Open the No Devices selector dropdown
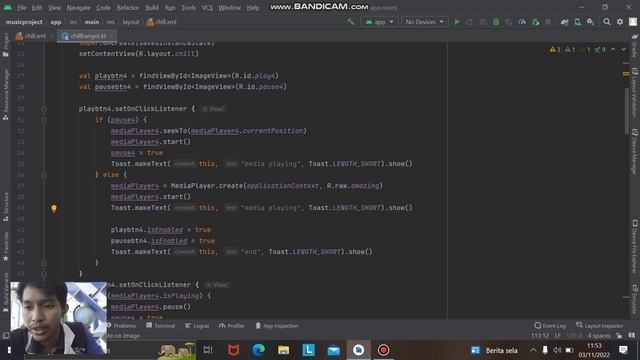Screen dimensions: 640x360 coord(424,22)
